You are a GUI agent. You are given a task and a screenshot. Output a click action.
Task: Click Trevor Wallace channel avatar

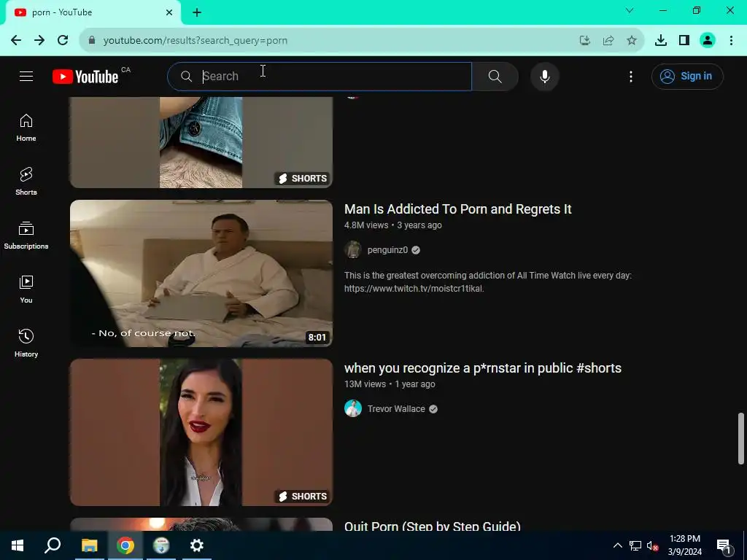click(353, 408)
